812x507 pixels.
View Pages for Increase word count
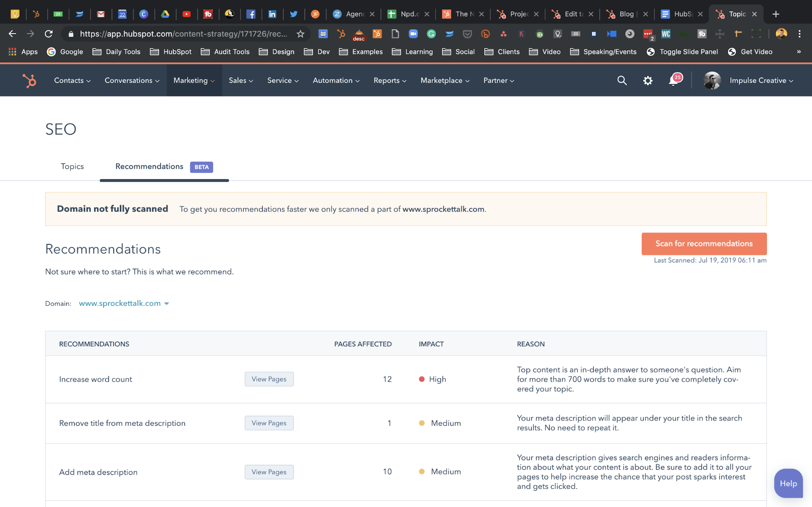(x=269, y=379)
